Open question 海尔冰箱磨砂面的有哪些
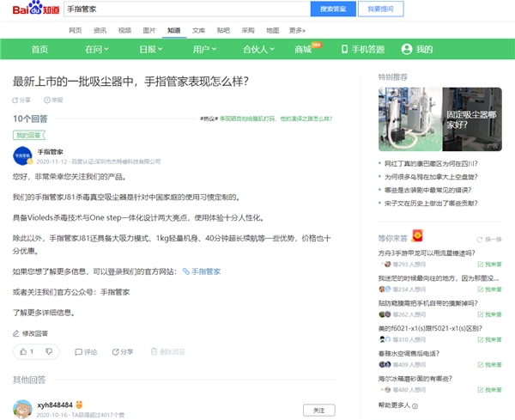Screen dimensions: 515x420 point(415,379)
